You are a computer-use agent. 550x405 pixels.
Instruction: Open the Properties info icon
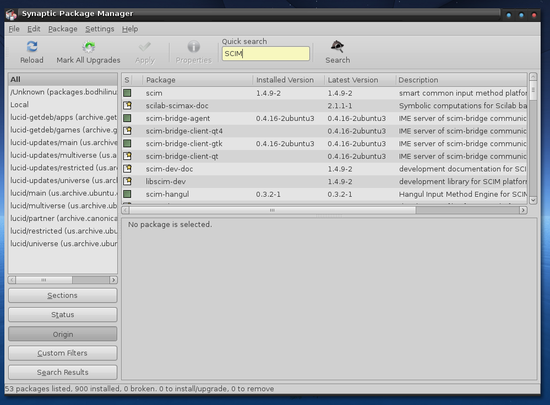(x=194, y=46)
